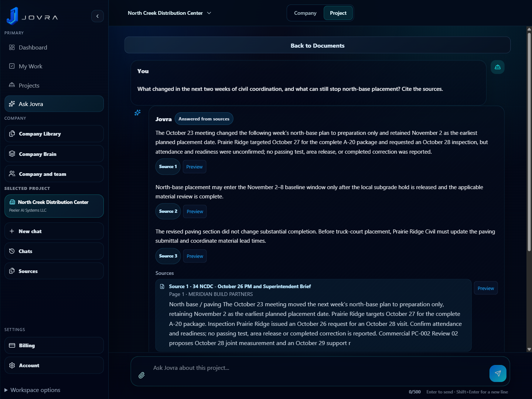Switch to the Project tab
The width and height of the screenshot is (532, 399).
(x=338, y=13)
